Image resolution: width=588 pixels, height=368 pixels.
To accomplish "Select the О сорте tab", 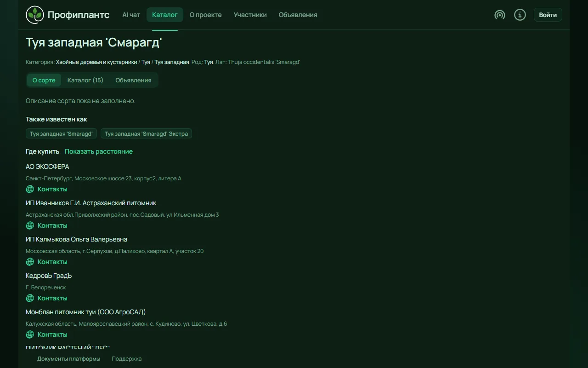I will [x=44, y=80].
